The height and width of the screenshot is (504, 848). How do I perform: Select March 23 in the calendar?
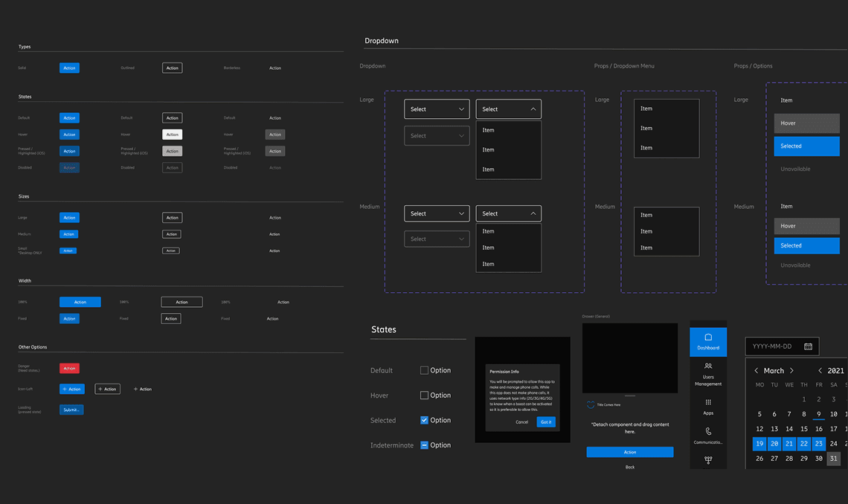[819, 444]
